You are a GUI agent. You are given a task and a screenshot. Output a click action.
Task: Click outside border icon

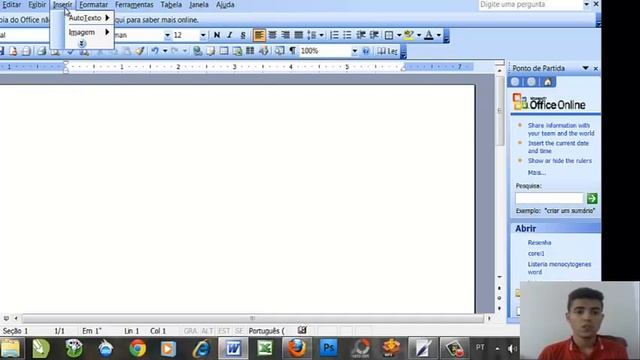[389, 35]
